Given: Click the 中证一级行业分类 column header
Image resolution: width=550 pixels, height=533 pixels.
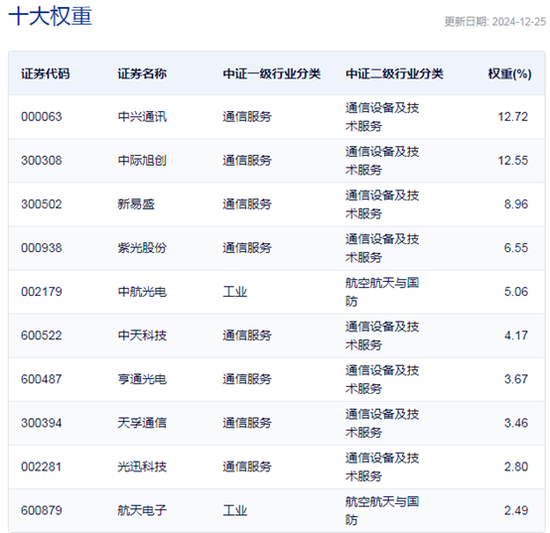Looking at the screenshot, I should pyautogui.click(x=271, y=74).
